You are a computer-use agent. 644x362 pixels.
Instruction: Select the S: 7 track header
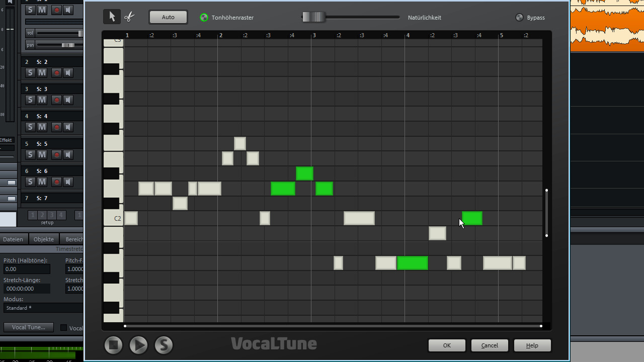(x=52, y=198)
